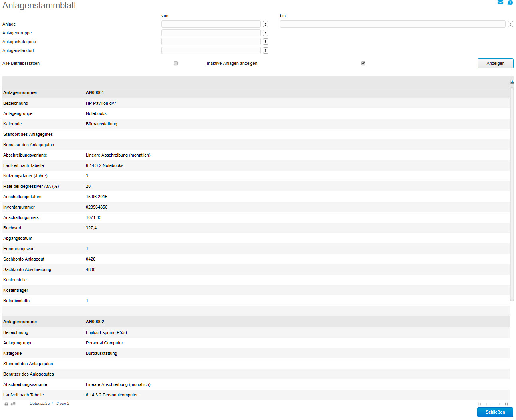Open the help question mark icon
The height and width of the screenshot is (420, 516).
(510, 3)
